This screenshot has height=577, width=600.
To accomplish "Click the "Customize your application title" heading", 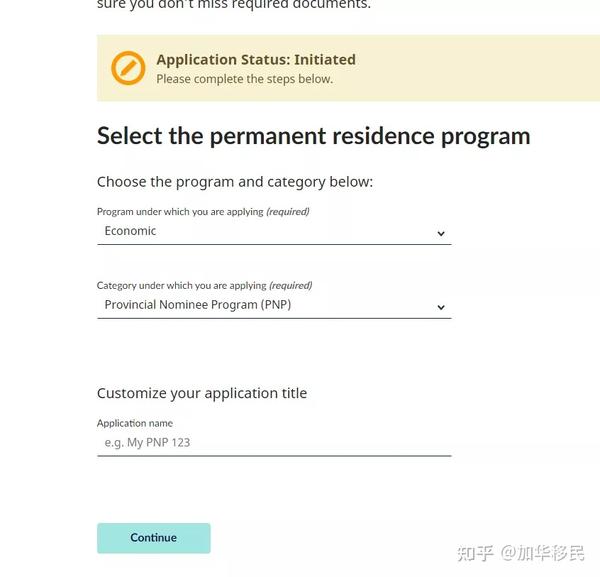I will click(202, 393).
